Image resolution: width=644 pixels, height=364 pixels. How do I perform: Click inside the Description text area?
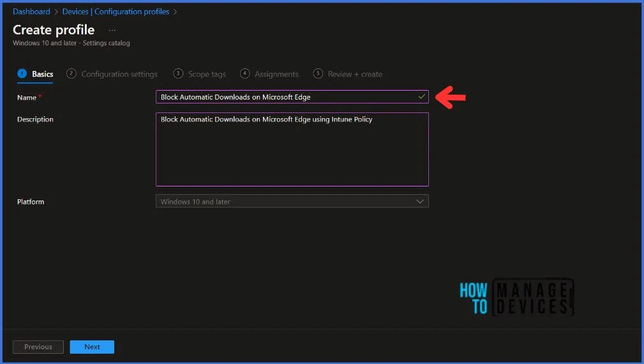click(292, 149)
